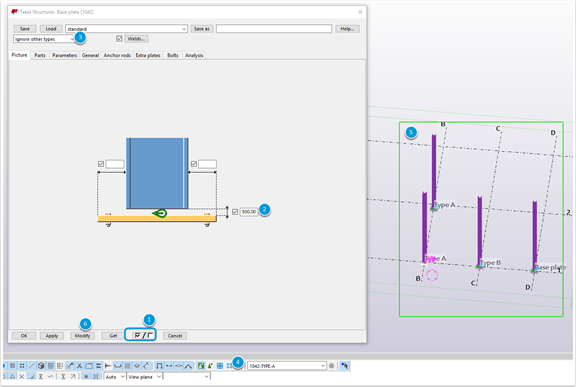Select the Type B column label in model
The image size is (576, 387).
pyautogui.click(x=490, y=263)
